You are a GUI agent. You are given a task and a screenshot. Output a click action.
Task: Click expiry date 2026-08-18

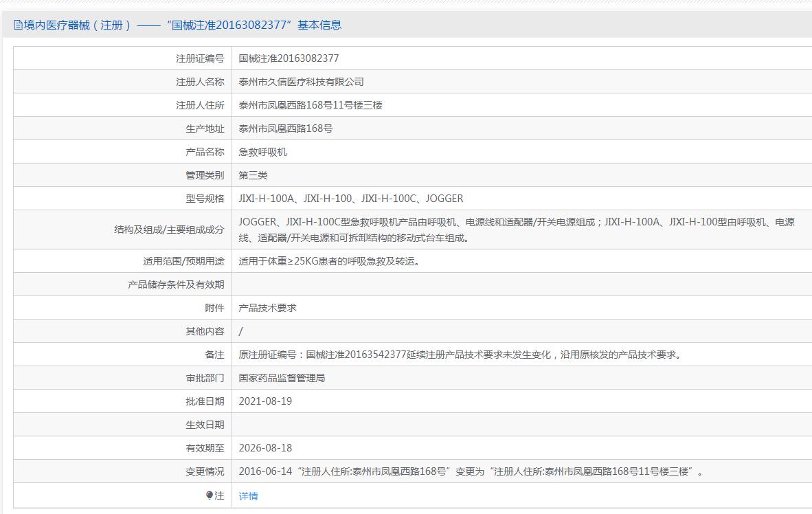[x=265, y=448]
